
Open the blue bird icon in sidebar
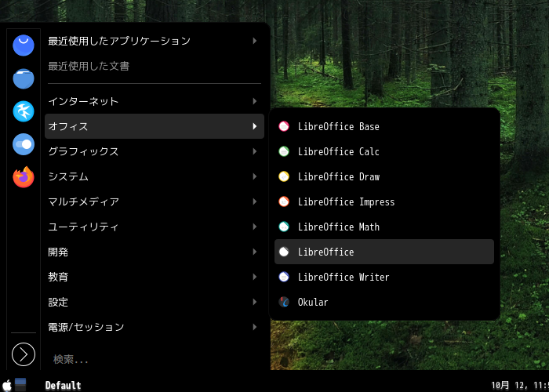(x=24, y=111)
